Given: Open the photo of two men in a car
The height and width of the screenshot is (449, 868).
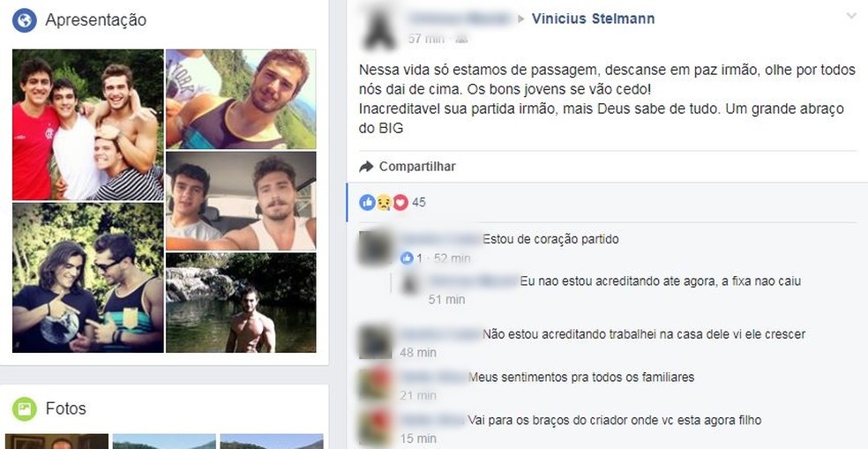Looking at the screenshot, I should click(241, 201).
